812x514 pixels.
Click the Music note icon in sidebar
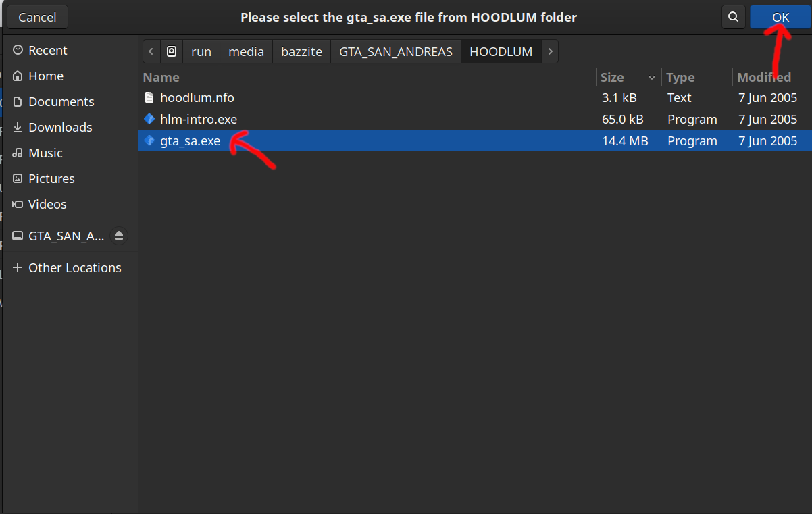coord(18,153)
